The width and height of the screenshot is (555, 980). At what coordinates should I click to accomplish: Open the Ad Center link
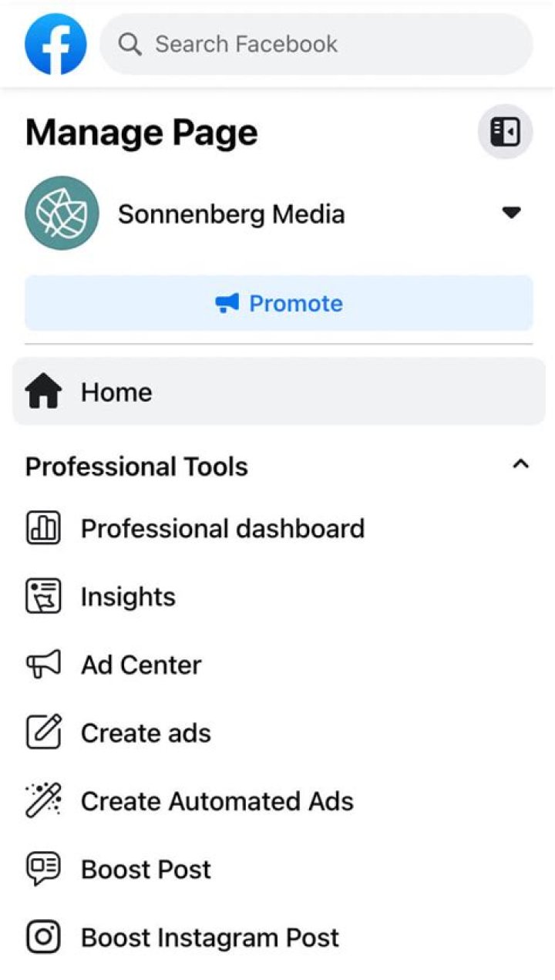[x=141, y=665]
